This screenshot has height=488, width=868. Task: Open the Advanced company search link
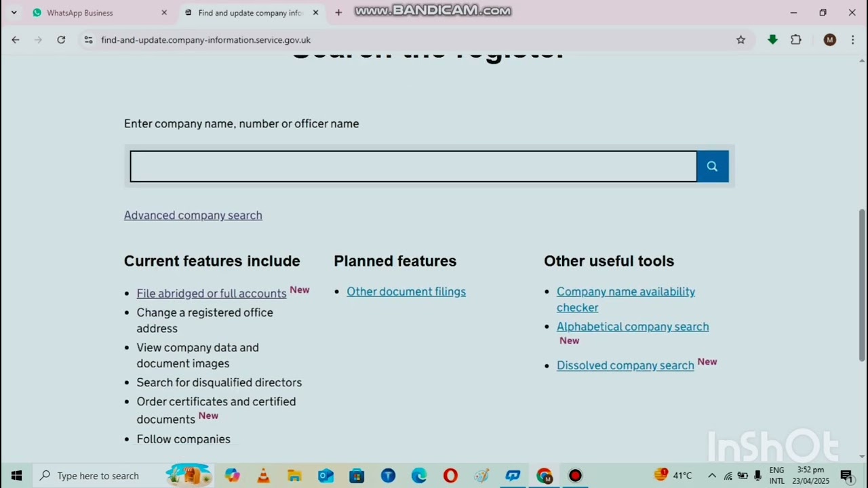(193, 215)
